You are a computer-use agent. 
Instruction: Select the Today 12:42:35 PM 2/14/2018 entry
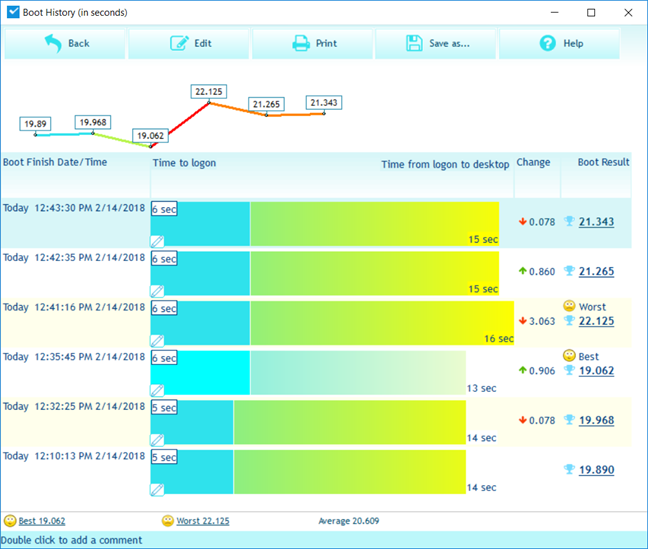pyautogui.click(x=74, y=258)
